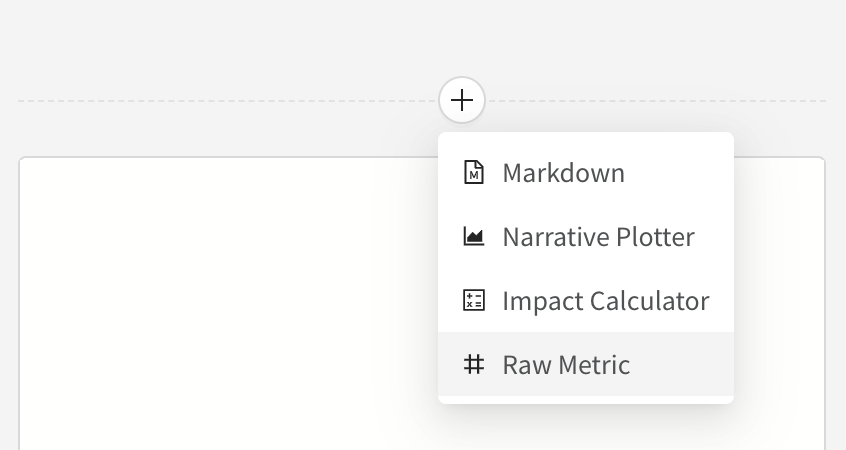Click the 'Impact Calculator' text label
Viewport: 846px width, 450px height.
pyautogui.click(x=605, y=301)
